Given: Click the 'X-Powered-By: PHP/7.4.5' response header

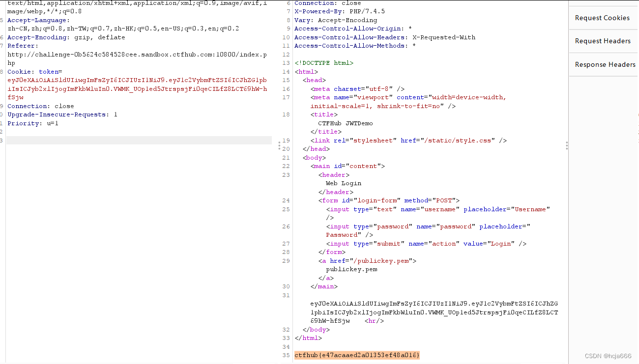Looking at the screenshot, I should (x=340, y=11).
